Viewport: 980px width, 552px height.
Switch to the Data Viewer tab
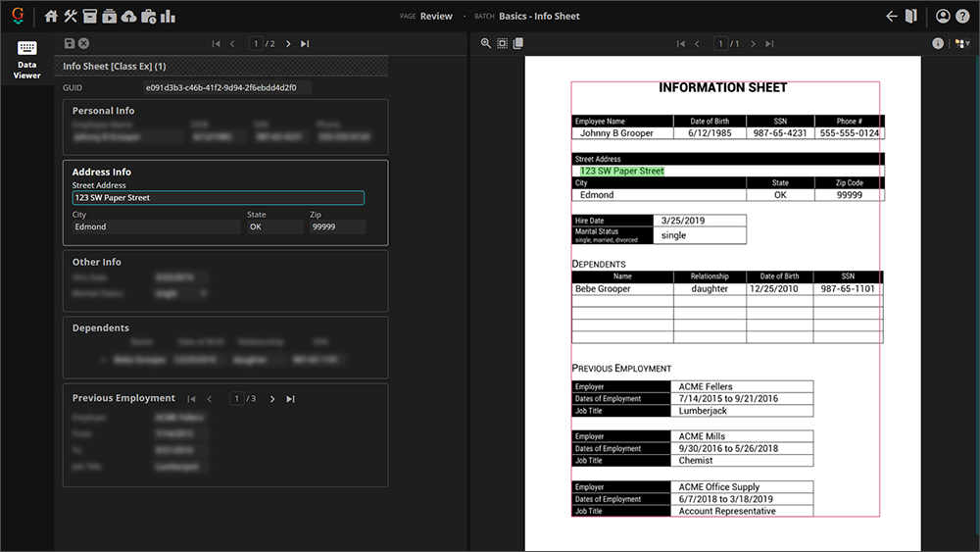(26, 59)
